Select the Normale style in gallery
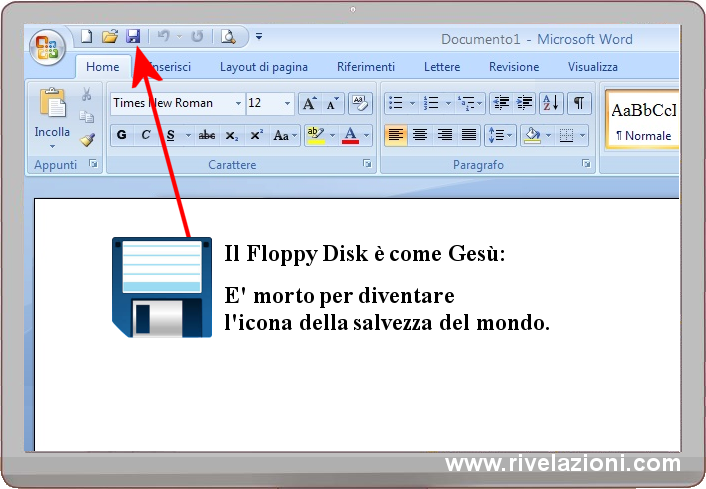Viewport: 706px width, 489px height. click(x=643, y=120)
